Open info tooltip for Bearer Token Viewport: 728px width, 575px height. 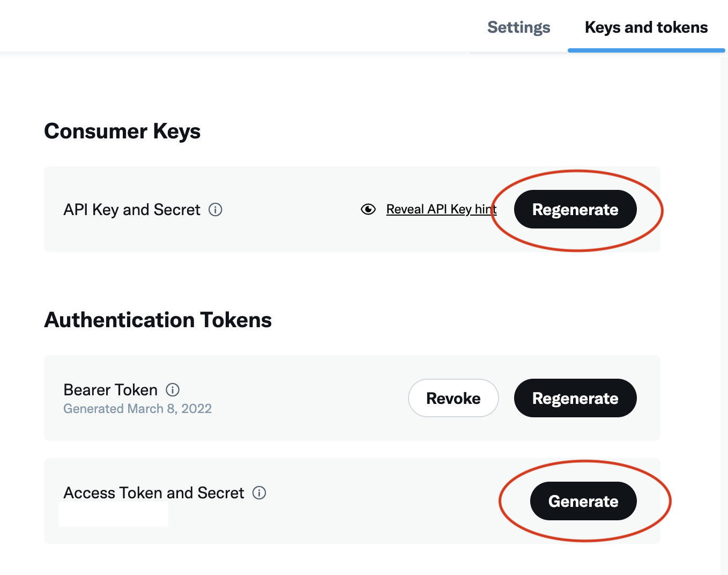173,390
